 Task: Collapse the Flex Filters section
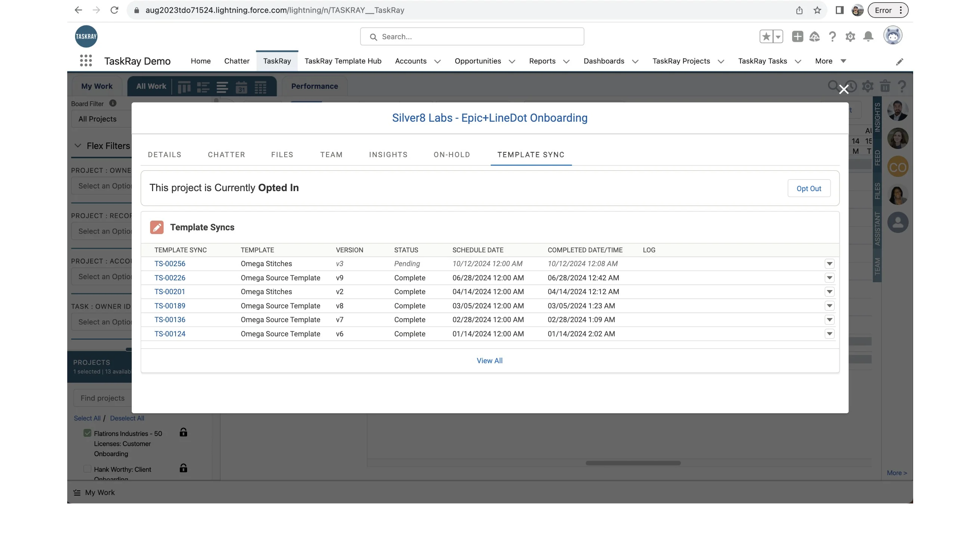(78, 146)
